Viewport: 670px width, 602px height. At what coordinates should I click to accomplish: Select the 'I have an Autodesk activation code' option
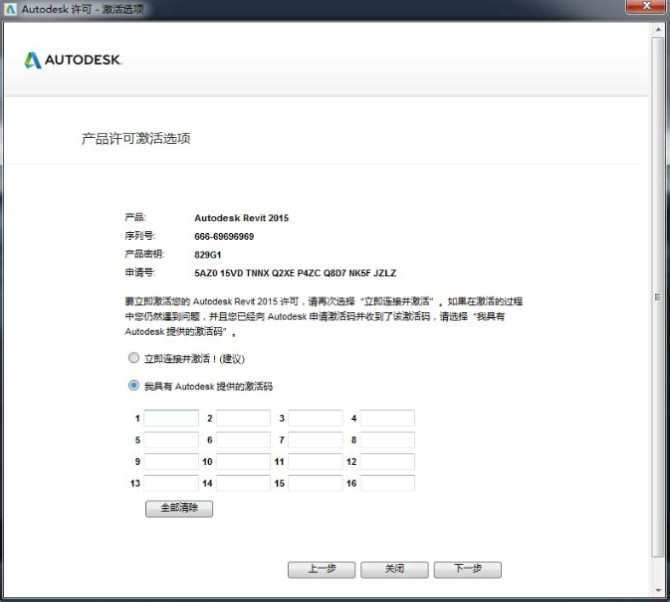(134, 385)
